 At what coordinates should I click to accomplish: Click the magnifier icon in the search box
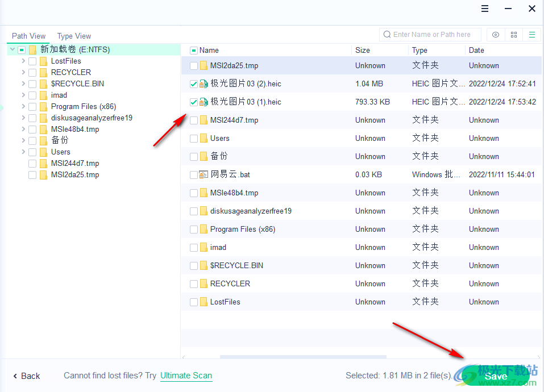click(387, 34)
